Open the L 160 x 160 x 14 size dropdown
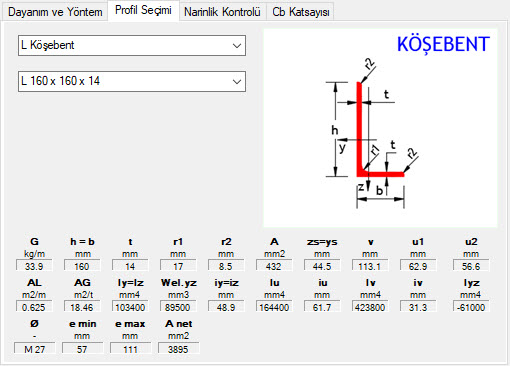This screenshot has width=510, height=366. point(132,81)
